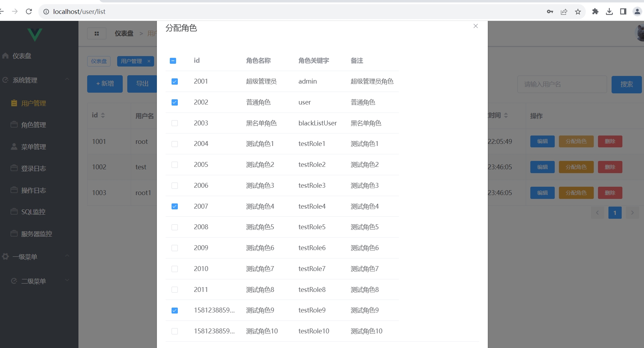644x348 pixels.
Task: Reload the browser page
Action: pyautogui.click(x=29, y=11)
